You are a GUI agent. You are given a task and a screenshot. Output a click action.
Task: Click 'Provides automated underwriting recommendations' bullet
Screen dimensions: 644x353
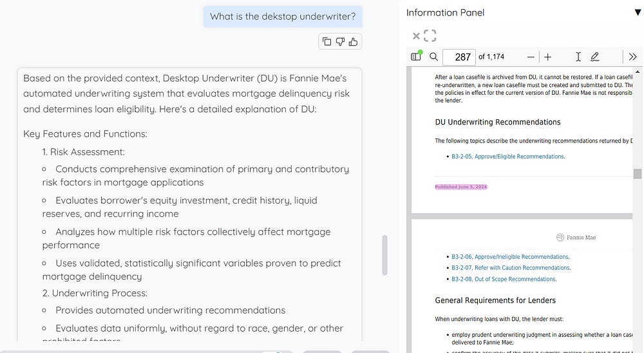pyautogui.click(x=171, y=310)
